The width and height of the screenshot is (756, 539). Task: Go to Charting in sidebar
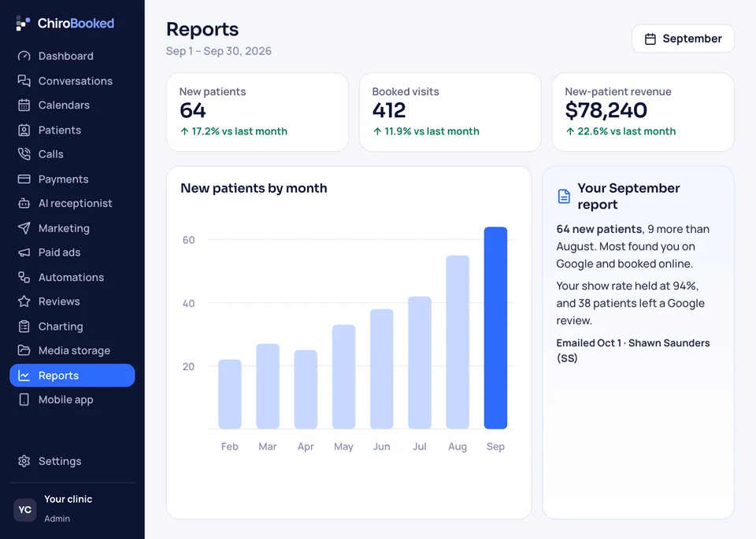click(72, 326)
